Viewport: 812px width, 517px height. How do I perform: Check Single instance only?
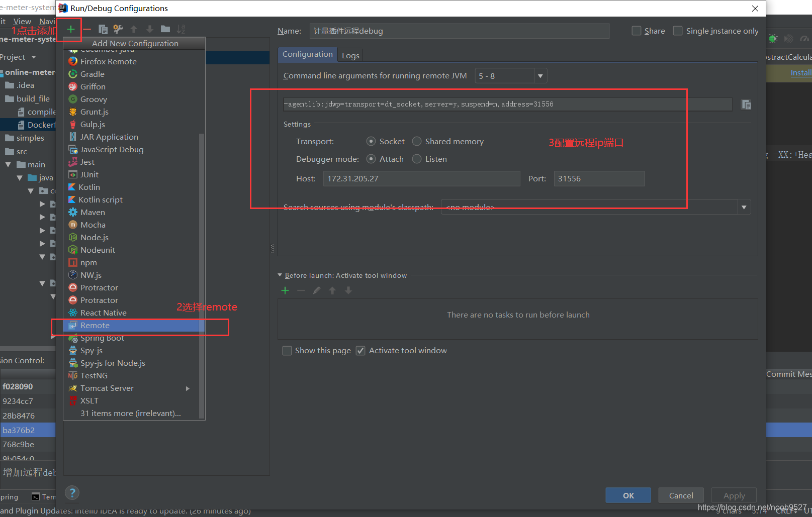pos(678,31)
